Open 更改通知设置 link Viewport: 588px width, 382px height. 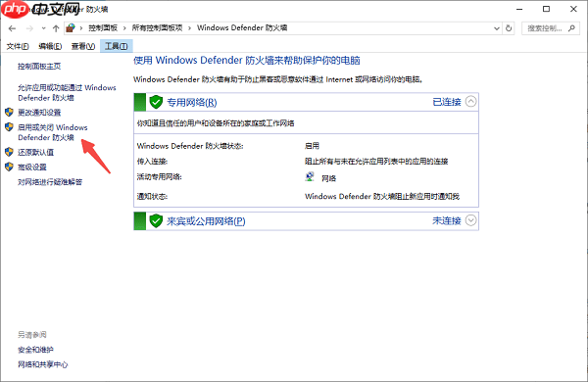(39, 113)
